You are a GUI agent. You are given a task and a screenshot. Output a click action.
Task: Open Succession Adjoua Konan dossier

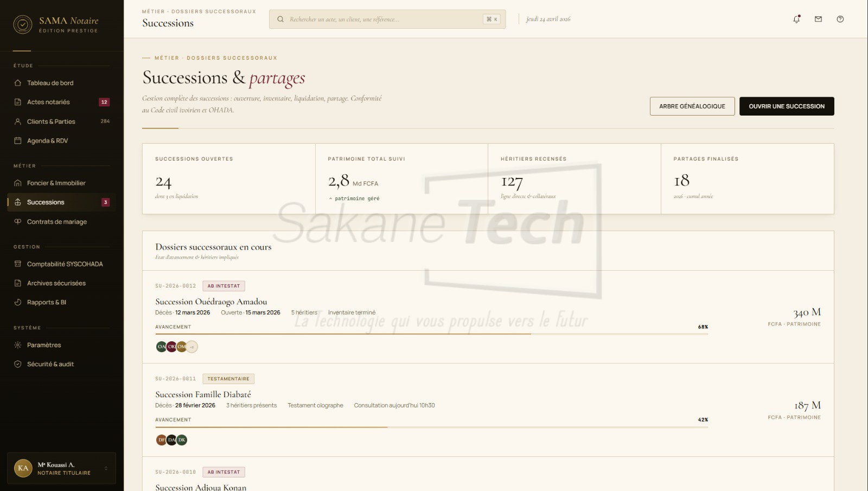201,487
